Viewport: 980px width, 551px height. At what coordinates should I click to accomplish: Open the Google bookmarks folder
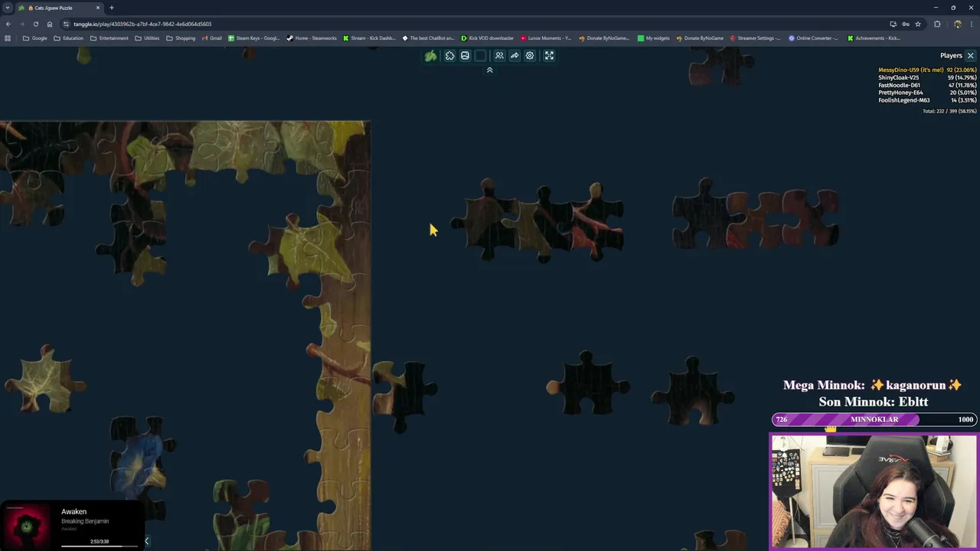click(35, 37)
